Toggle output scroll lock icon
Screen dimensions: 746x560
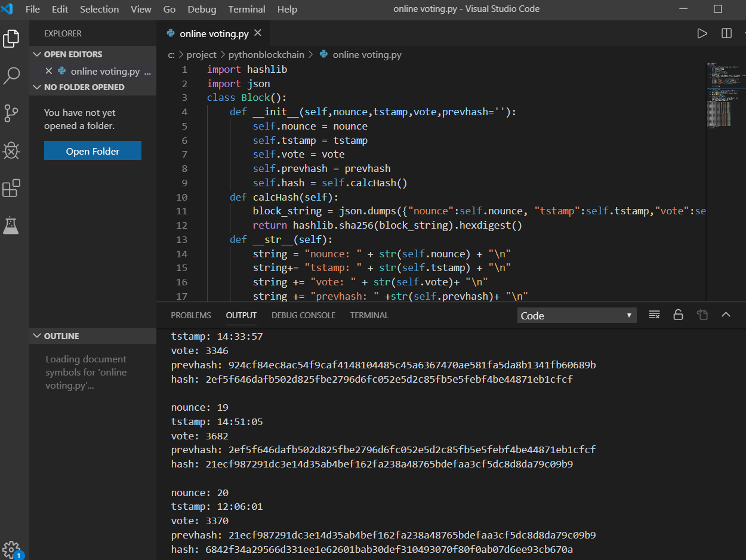[678, 315]
